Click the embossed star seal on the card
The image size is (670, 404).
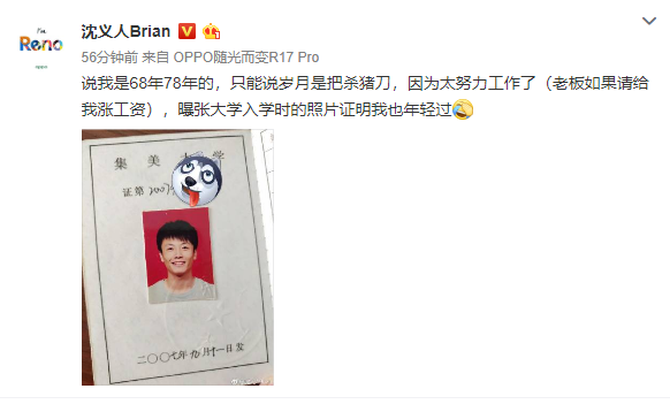(214, 326)
